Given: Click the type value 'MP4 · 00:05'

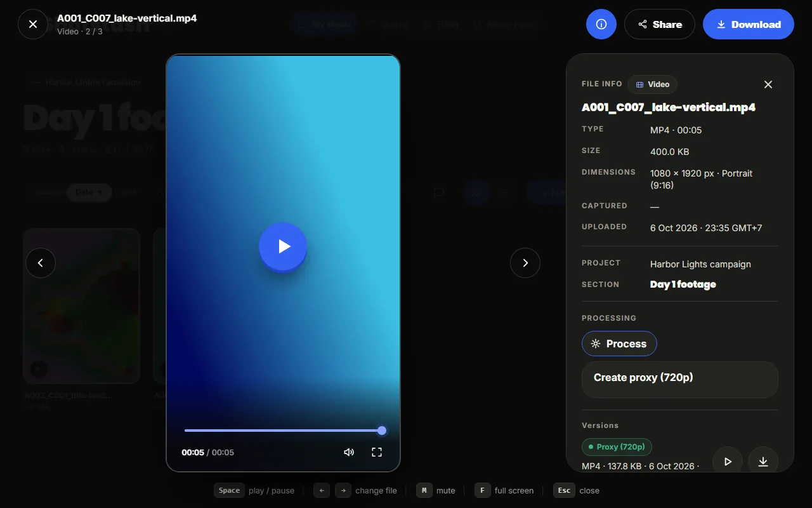Looking at the screenshot, I should (x=676, y=130).
